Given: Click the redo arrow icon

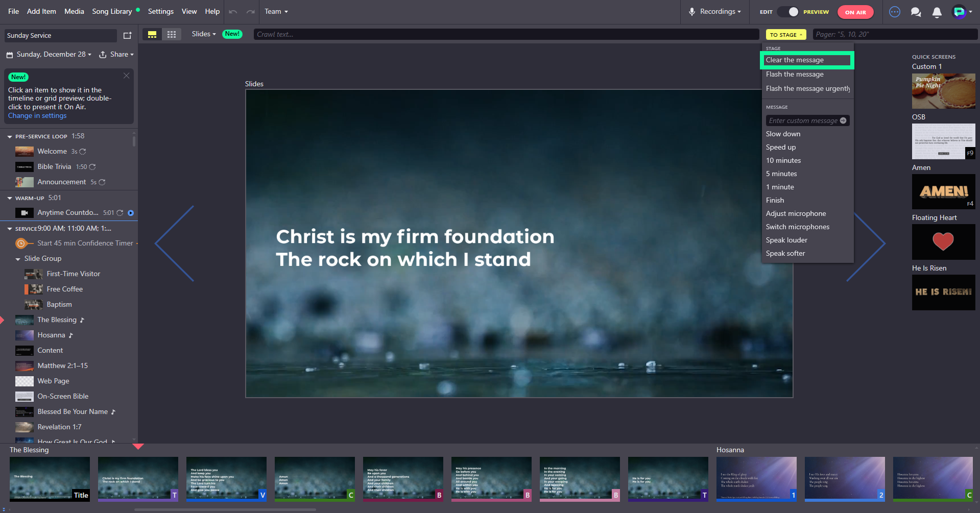Looking at the screenshot, I should (x=250, y=12).
